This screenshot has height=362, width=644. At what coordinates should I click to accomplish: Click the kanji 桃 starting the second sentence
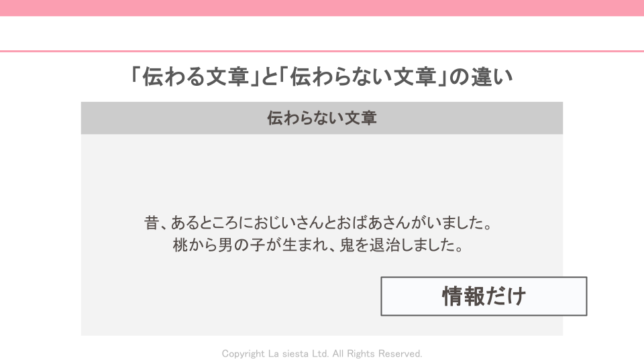point(180,245)
